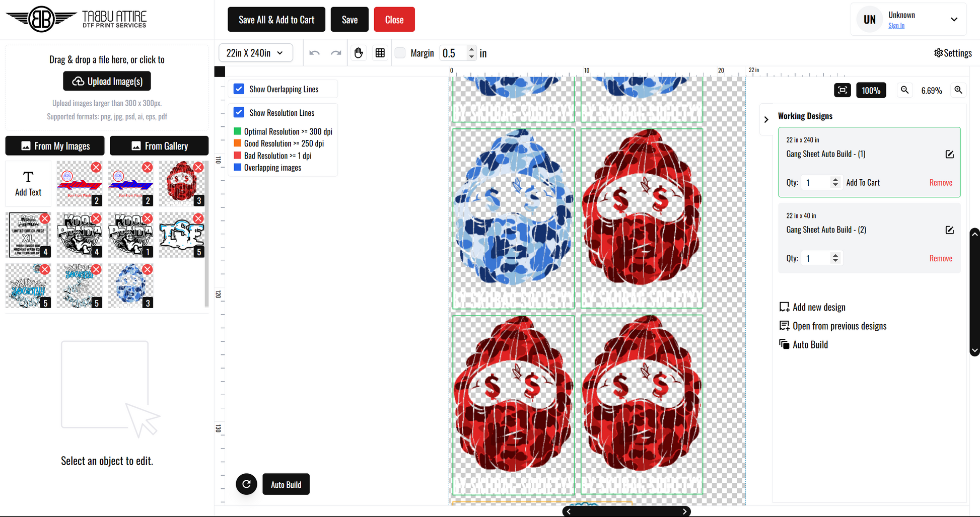Open the 22in X 240in size dropdown
The image size is (980, 517).
point(256,53)
